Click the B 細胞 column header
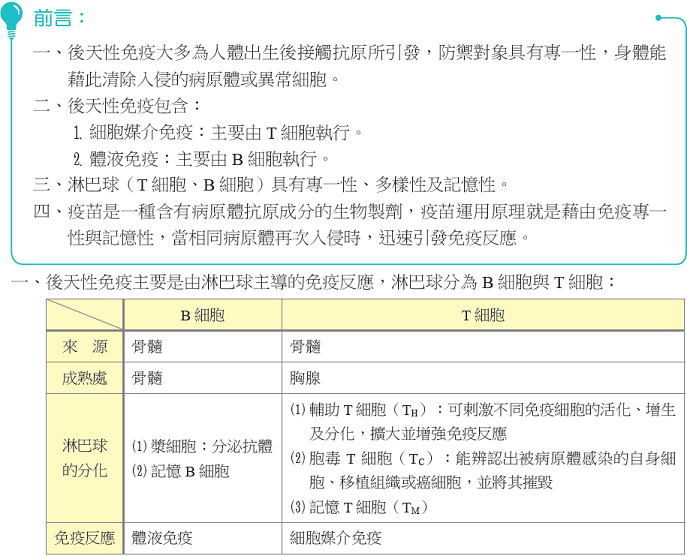The image size is (687, 556). (x=201, y=314)
